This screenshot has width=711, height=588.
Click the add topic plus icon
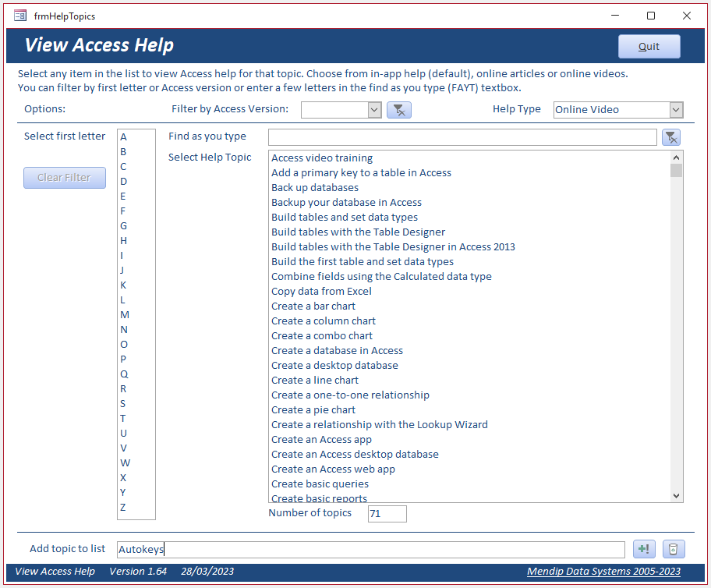644,549
